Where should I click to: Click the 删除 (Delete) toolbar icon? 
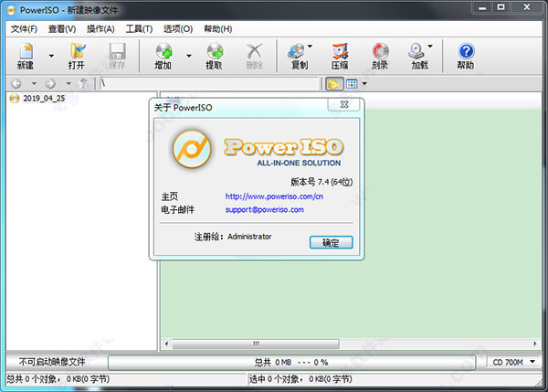point(255,56)
